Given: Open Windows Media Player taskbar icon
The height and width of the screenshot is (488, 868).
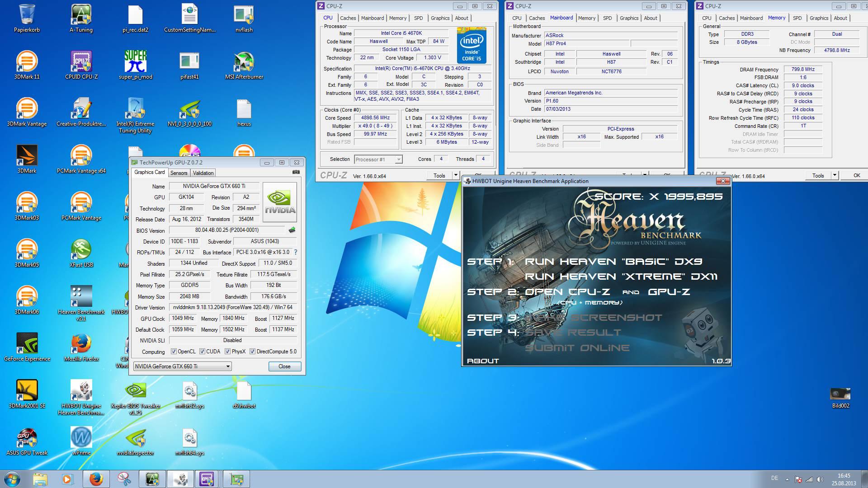Looking at the screenshot, I should [67, 479].
